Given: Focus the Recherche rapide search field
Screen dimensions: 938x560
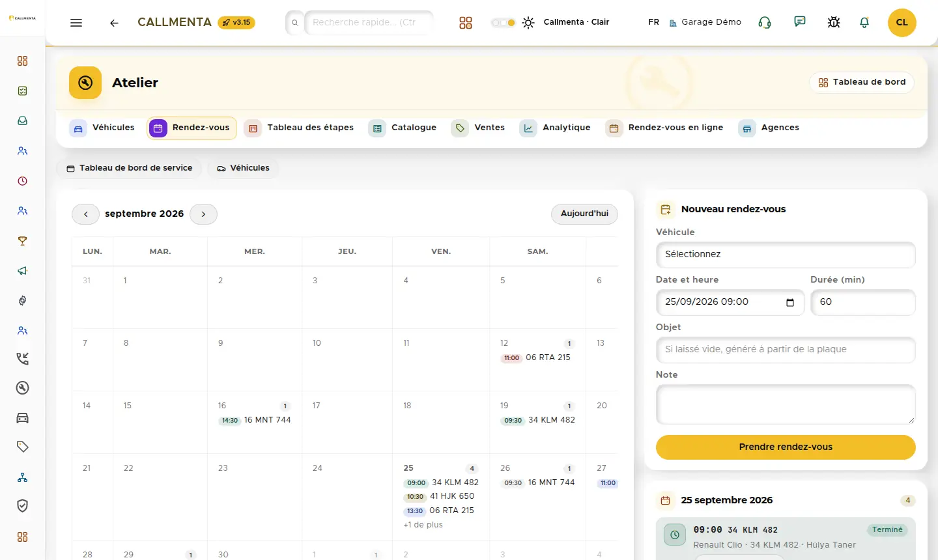Looking at the screenshot, I should [x=368, y=23].
